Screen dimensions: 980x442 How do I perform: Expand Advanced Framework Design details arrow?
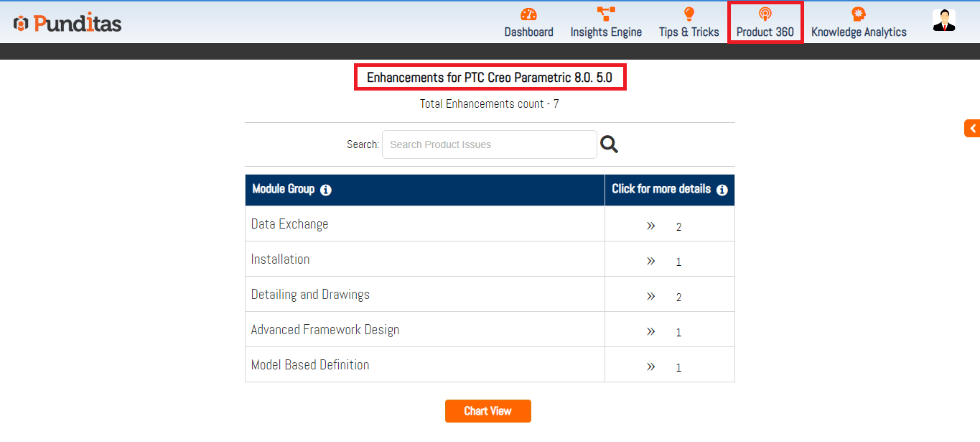point(650,331)
